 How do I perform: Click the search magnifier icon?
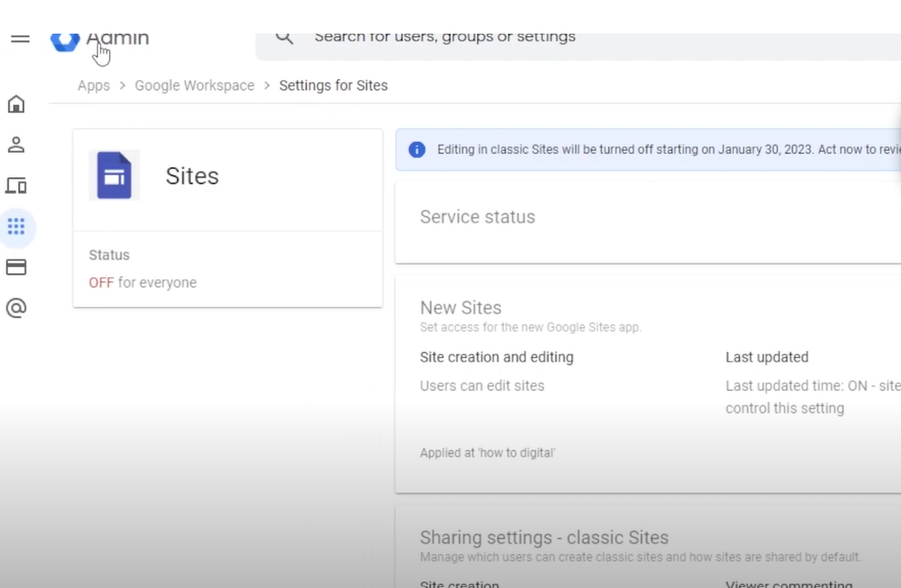tap(285, 37)
